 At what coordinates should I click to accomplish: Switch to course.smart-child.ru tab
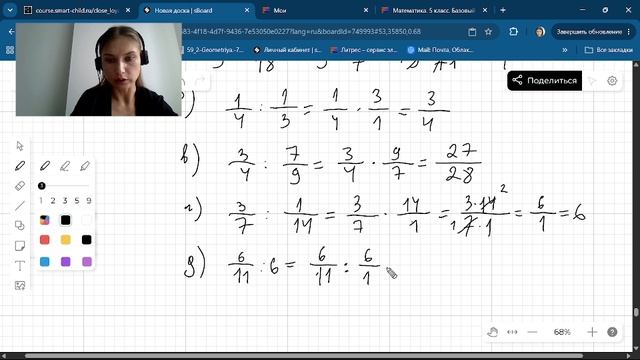[x=77, y=10]
